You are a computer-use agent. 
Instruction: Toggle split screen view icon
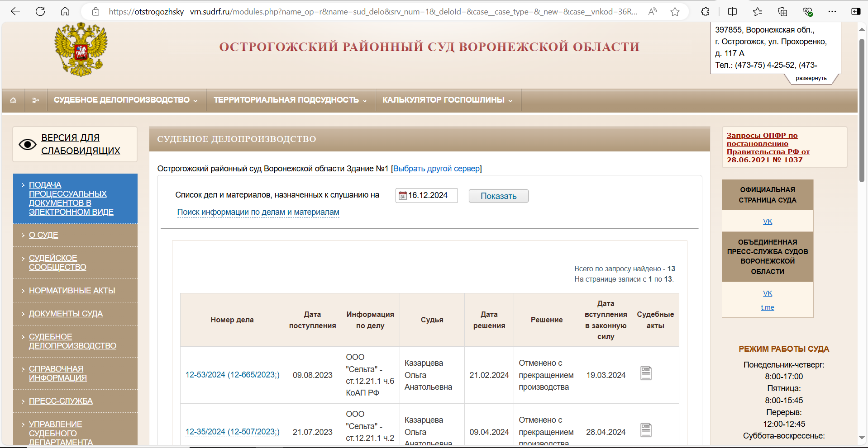732,12
